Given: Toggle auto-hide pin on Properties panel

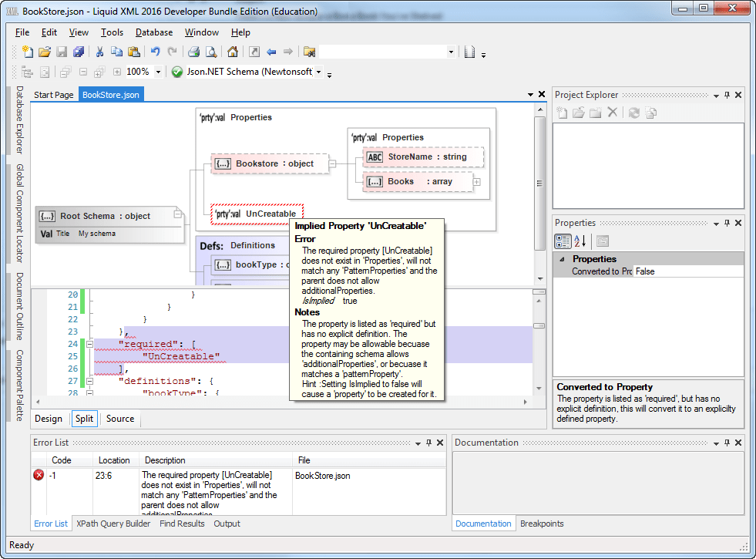Looking at the screenshot, I should (727, 223).
